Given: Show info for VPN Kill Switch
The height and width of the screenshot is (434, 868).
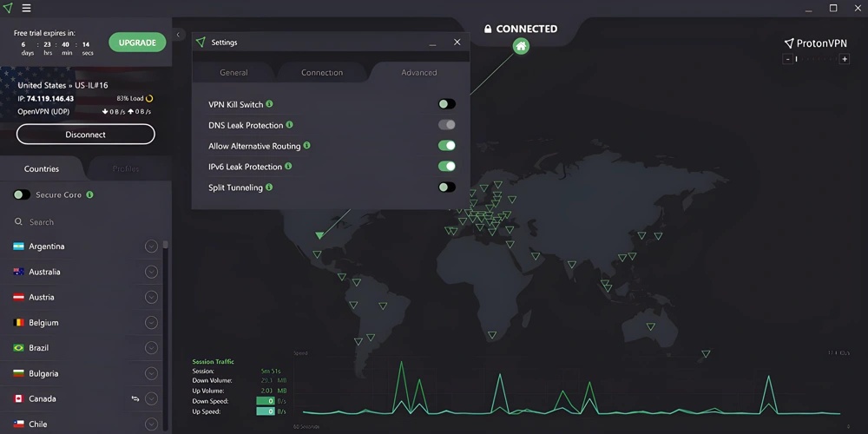Looking at the screenshot, I should [269, 103].
